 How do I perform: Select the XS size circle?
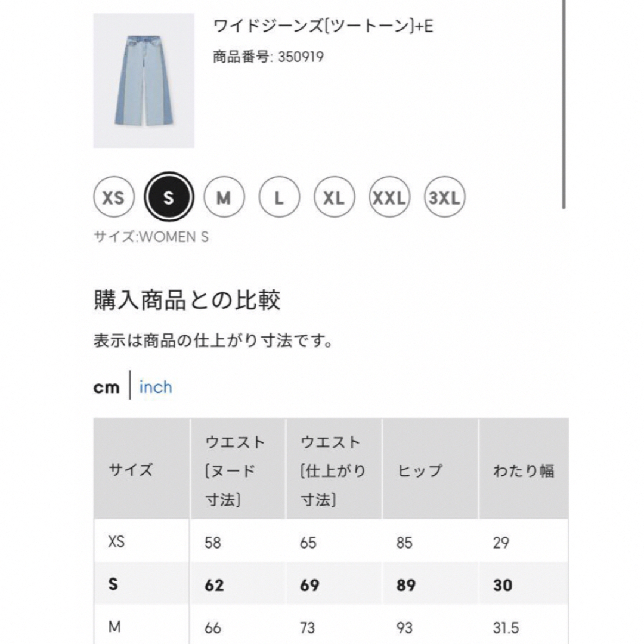click(114, 197)
